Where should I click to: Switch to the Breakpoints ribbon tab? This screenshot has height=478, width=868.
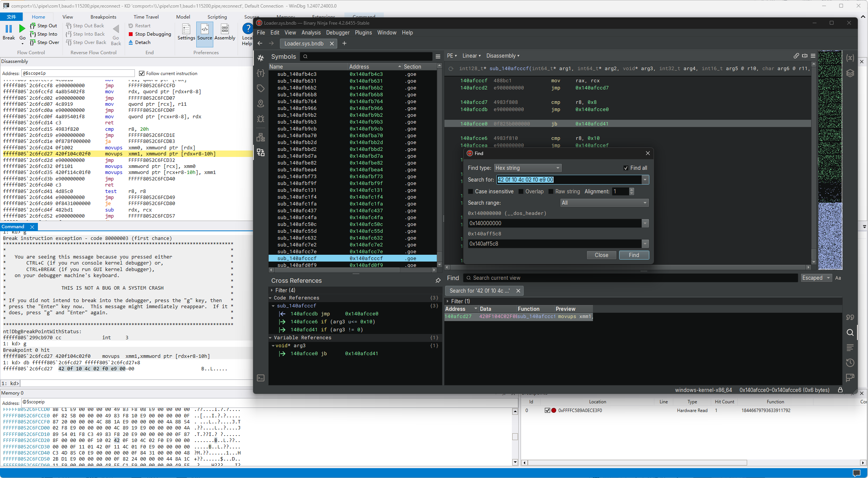coord(103,17)
